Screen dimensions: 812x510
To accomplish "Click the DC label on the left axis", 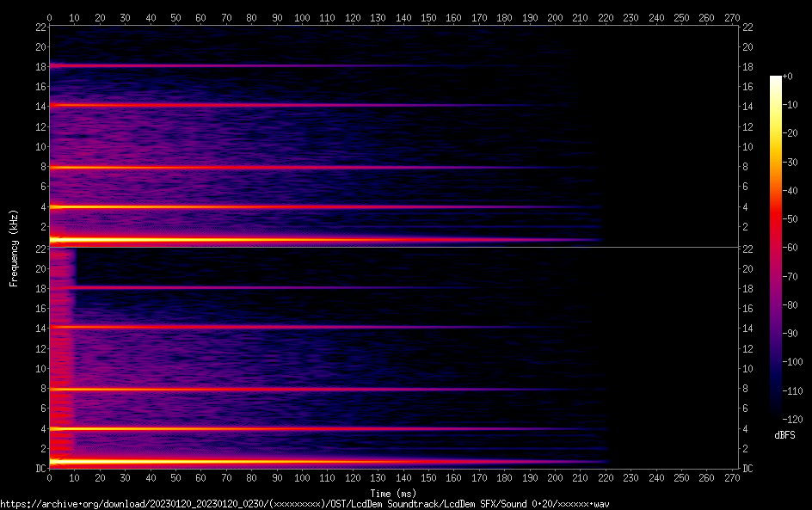I will (40, 469).
